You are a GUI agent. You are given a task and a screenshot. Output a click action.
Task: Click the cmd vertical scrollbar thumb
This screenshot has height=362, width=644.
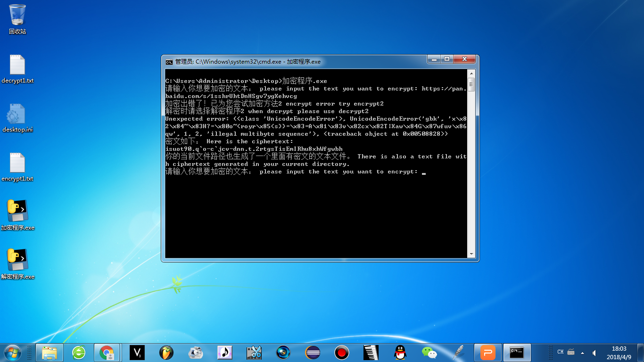tap(471, 85)
